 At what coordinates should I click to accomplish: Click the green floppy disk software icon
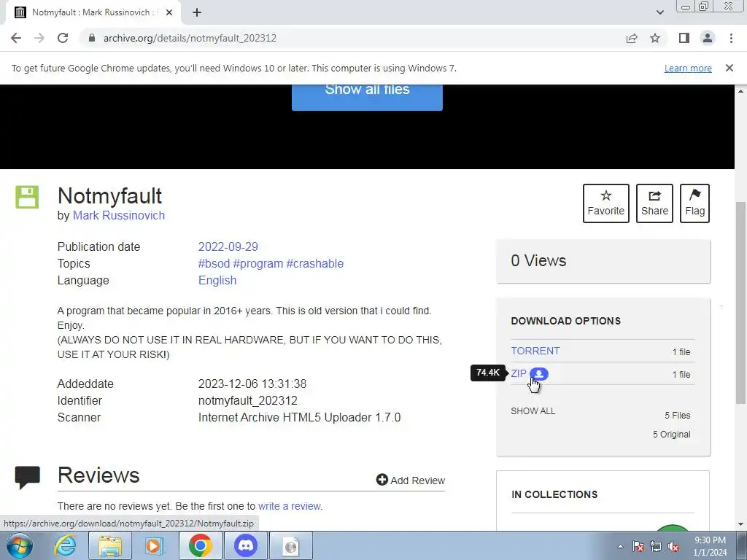(27, 197)
